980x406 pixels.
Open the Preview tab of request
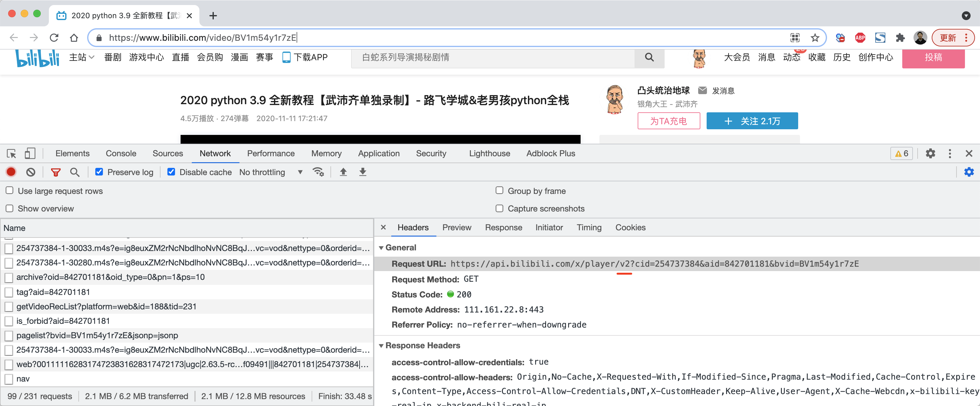[456, 227]
